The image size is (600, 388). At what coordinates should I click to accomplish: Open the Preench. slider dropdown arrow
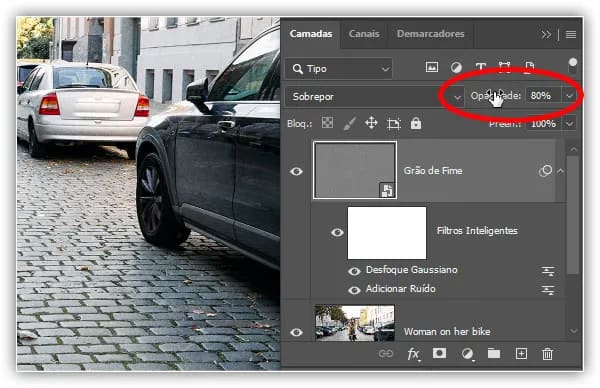pos(569,124)
